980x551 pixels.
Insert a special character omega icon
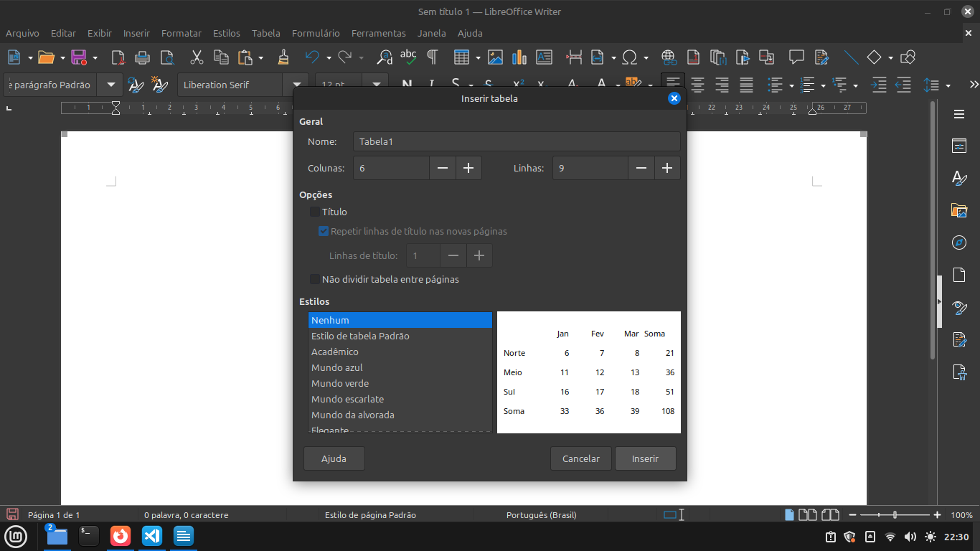tap(630, 57)
